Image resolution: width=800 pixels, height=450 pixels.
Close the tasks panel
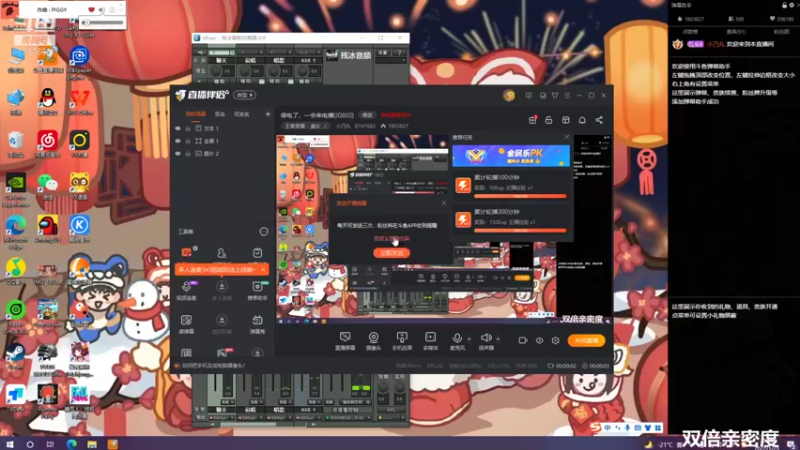(566, 137)
